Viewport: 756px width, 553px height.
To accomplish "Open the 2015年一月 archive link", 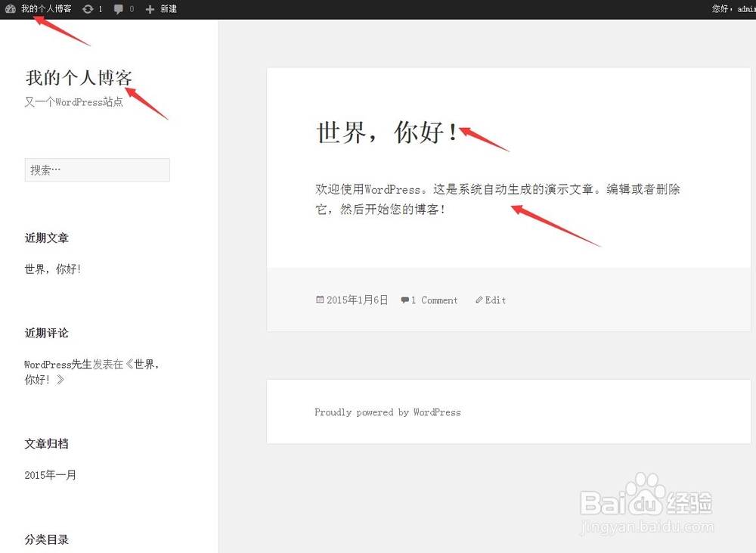I will pos(49,475).
